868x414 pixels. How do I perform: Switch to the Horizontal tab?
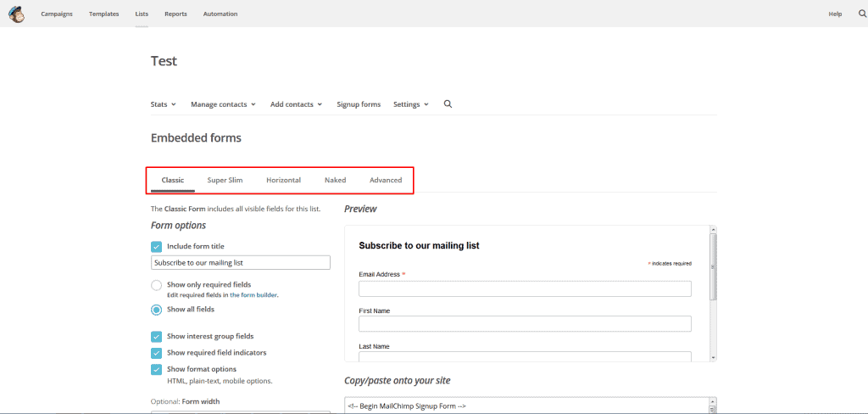(283, 180)
